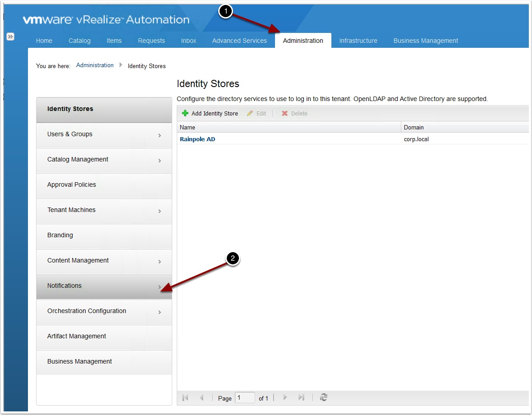This screenshot has height=415, width=532.
Task: Open Approval Policies menu item
Action: click(104, 185)
